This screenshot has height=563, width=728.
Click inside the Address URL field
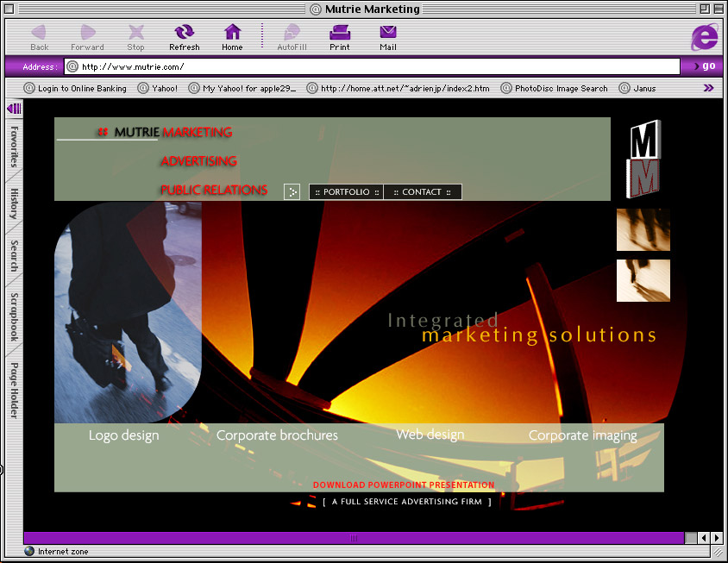tap(371, 66)
